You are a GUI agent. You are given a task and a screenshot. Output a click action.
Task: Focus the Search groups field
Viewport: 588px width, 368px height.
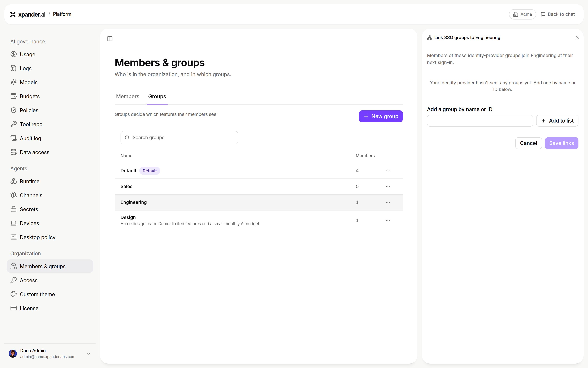(x=179, y=138)
